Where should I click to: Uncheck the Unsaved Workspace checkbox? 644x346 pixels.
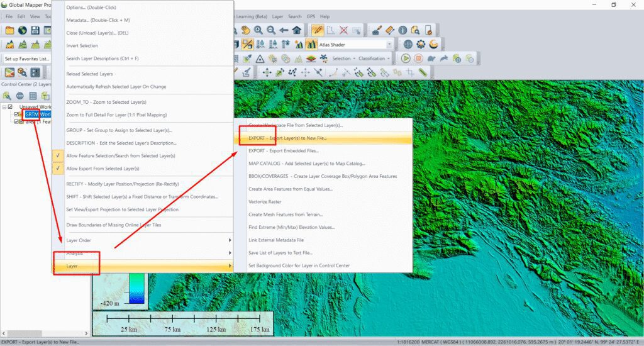coord(10,107)
